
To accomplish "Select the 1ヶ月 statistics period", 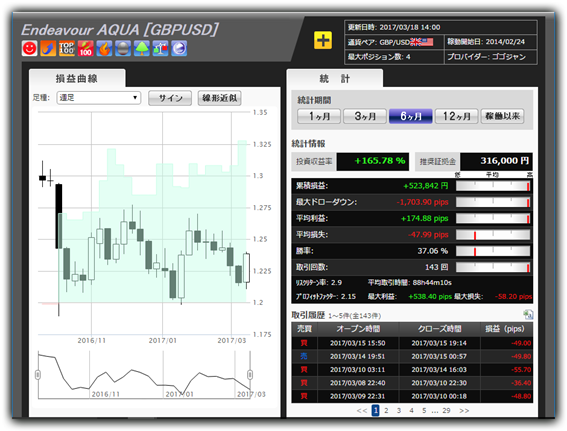I will click(319, 116).
